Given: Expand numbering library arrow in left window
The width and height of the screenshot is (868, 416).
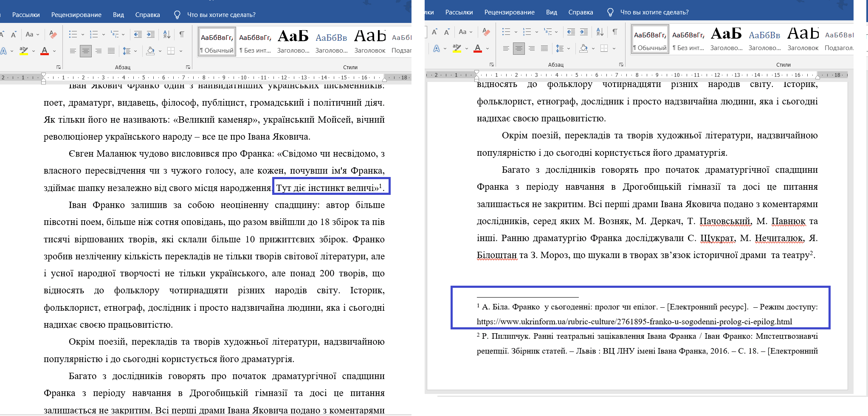Looking at the screenshot, I should coord(103,35).
